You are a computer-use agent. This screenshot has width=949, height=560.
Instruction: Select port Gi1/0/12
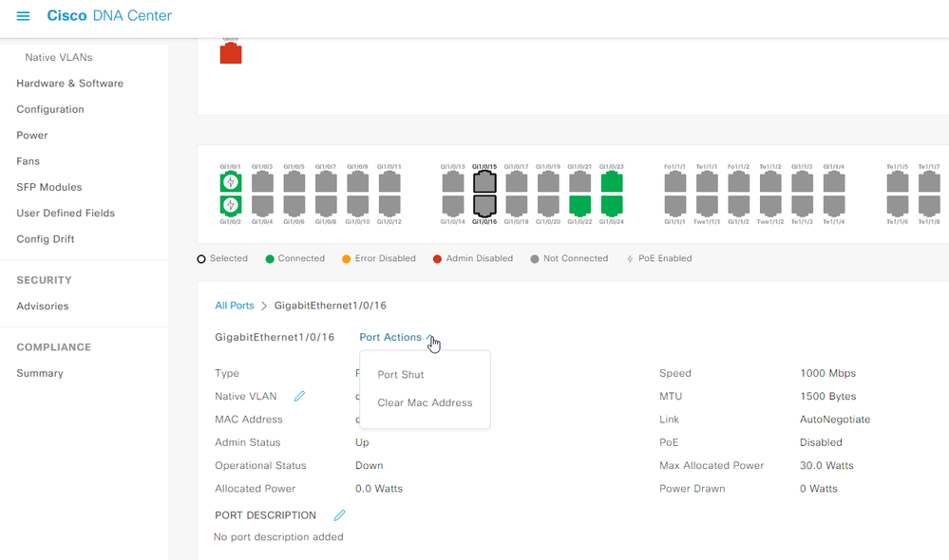click(x=389, y=206)
